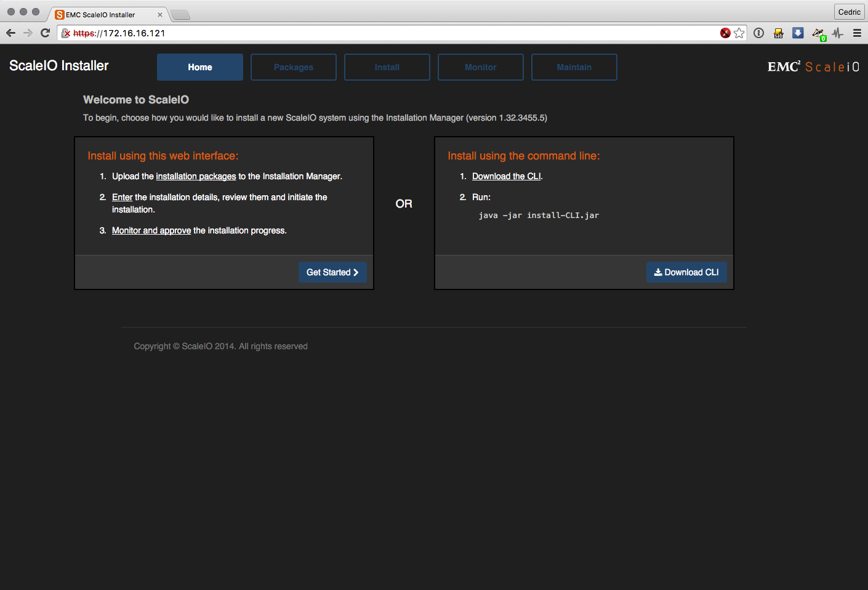Screen dimensions: 868x590
Task: Open the SABnzbd extension icon
Action: coord(779,33)
